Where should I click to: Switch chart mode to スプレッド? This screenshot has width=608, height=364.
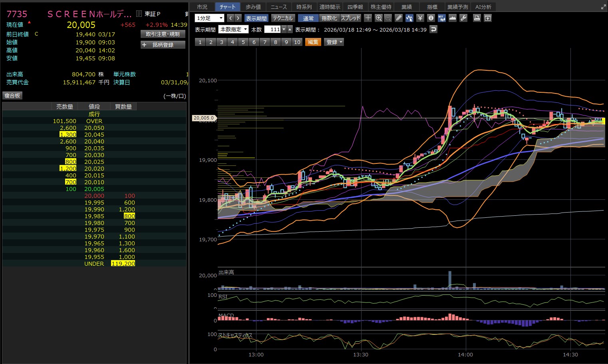pos(350,18)
